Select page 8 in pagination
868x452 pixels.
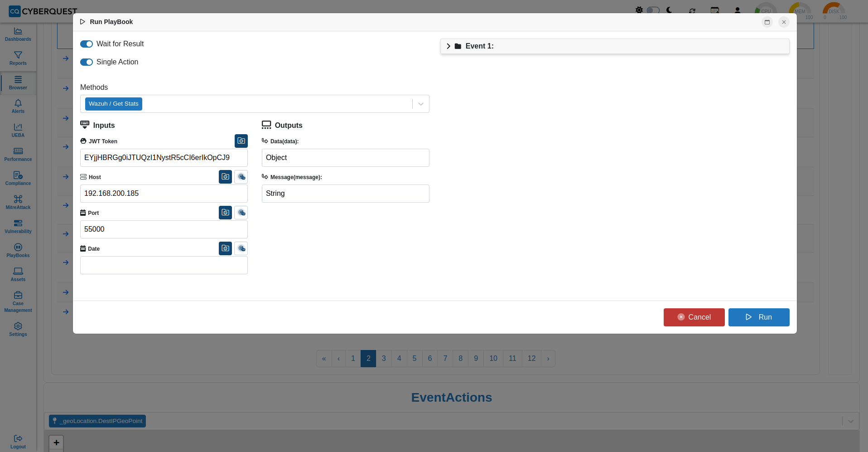(x=461, y=359)
